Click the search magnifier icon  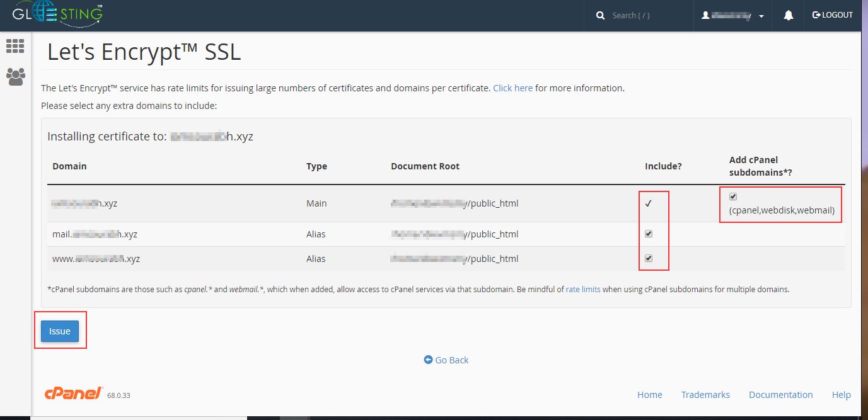(600, 15)
